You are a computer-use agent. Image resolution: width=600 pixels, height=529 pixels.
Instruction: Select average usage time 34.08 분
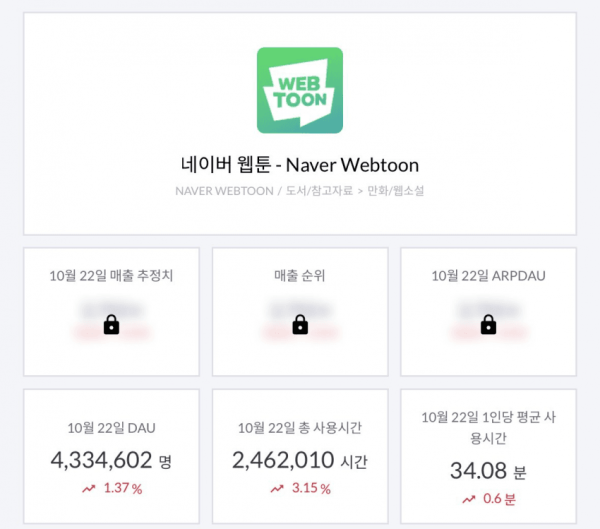488,471
